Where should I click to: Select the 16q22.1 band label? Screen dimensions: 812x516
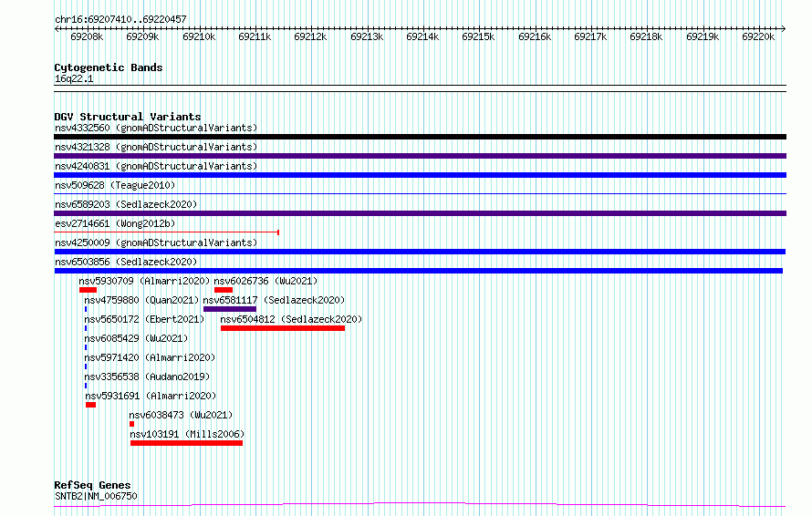pyautogui.click(x=74, y=78)
